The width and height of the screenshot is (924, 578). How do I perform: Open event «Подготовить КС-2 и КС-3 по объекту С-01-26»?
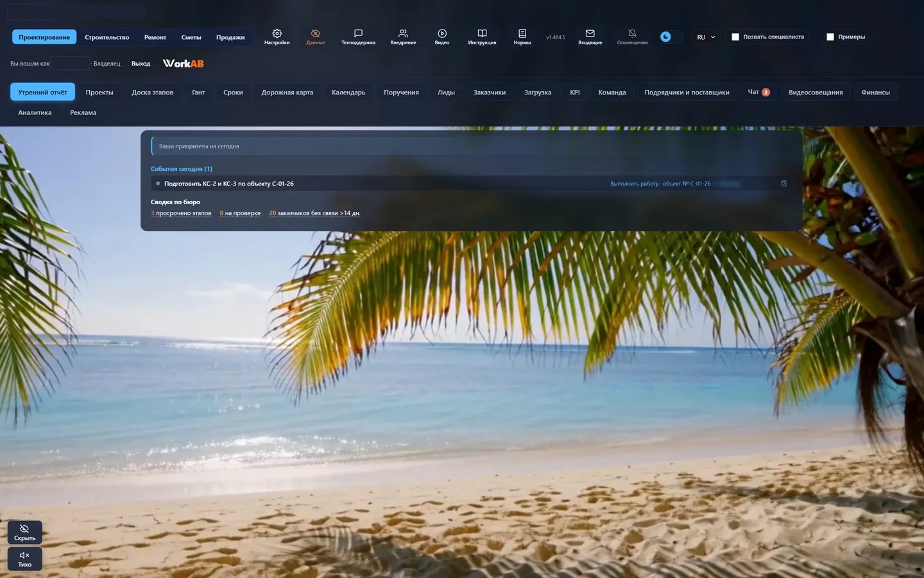click(x=229, y=184)
